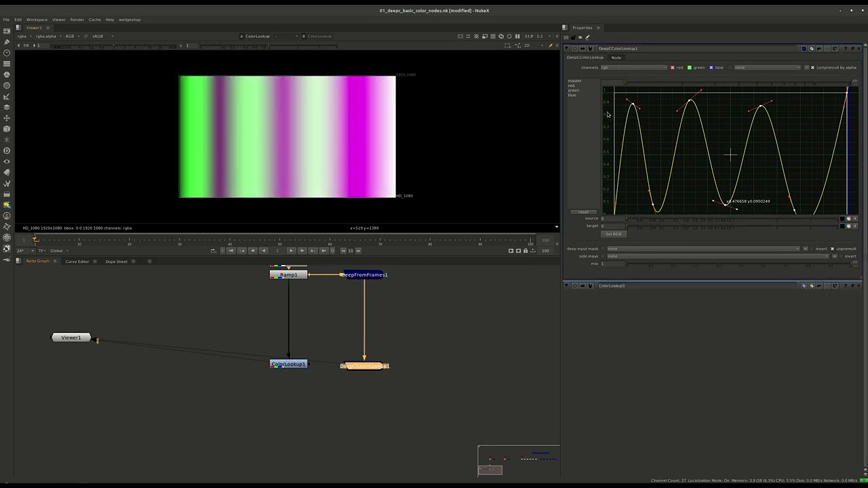
Task: Open the target color wheel picker
Action: tap(848, 226)
